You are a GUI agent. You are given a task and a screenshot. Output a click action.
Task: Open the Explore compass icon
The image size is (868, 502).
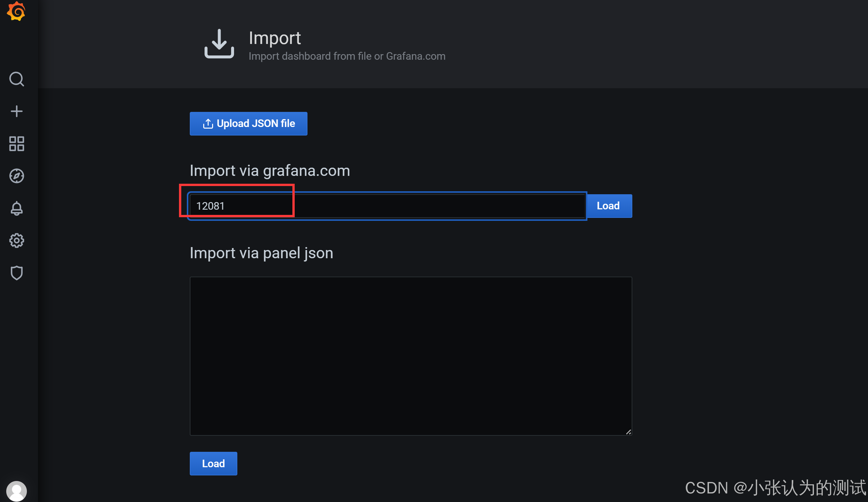[x=16, y=176]
